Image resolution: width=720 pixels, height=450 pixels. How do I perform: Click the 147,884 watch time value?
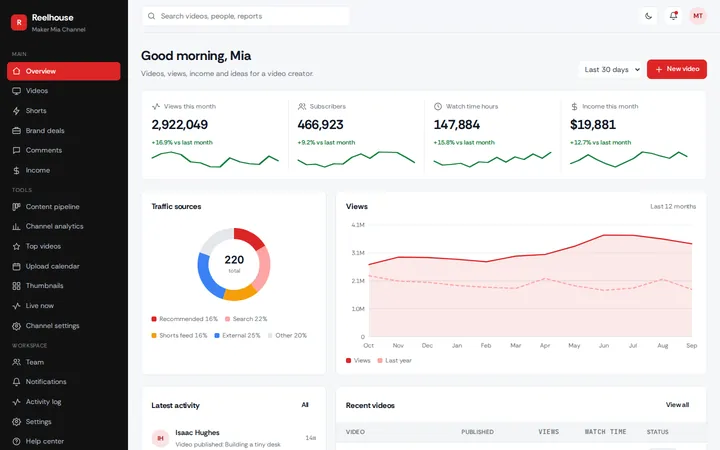click(x=457, y=125)
